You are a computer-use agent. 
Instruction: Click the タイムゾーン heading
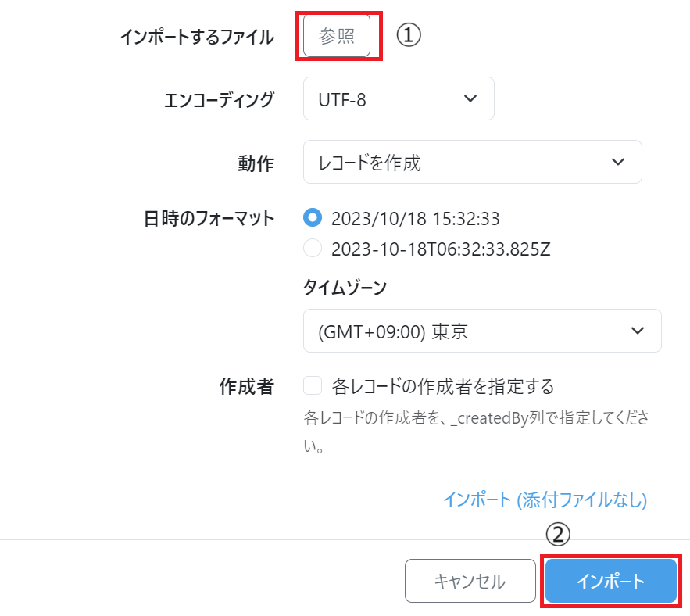click(345, 288)
